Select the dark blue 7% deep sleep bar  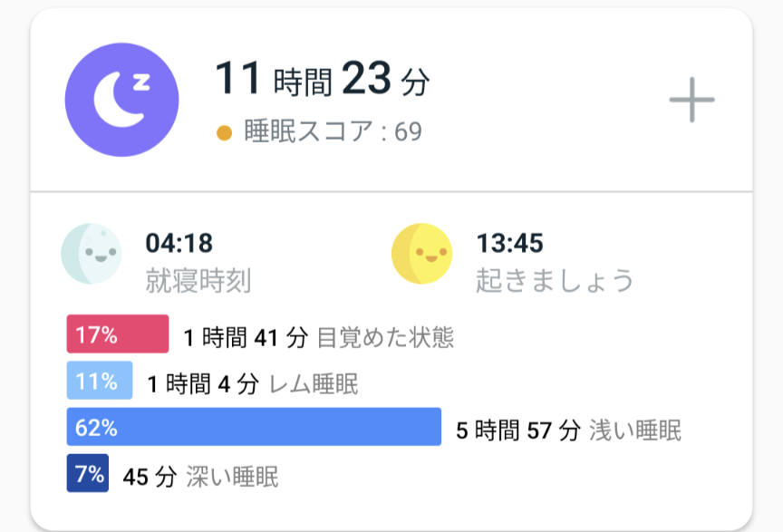pyautogui.click(x=88, y=473)
